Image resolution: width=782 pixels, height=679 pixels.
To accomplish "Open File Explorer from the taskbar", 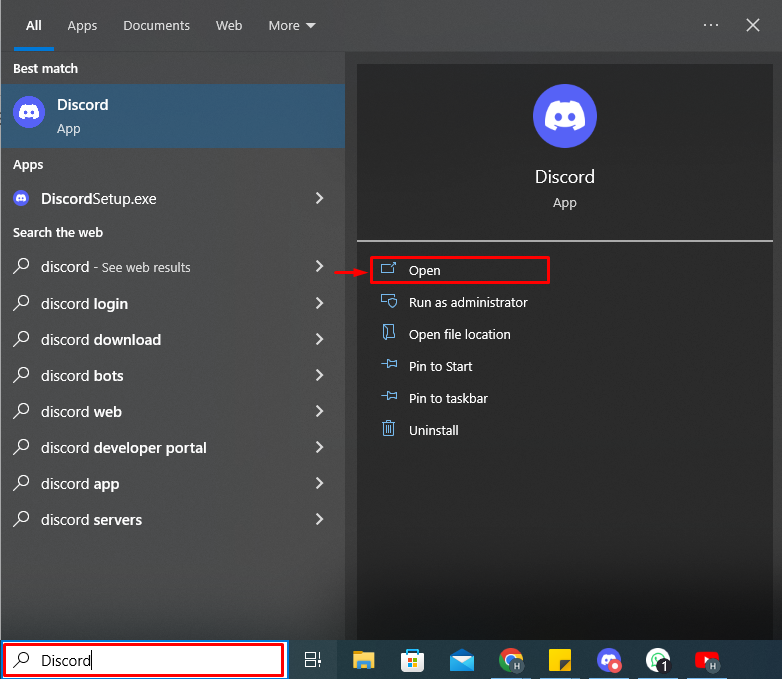I will coord(364,660).
